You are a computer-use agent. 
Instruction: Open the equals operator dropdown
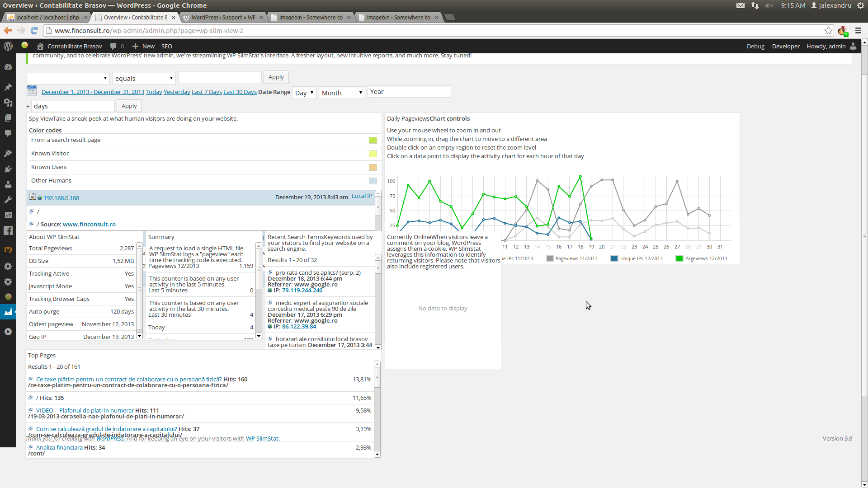point(144,78)
